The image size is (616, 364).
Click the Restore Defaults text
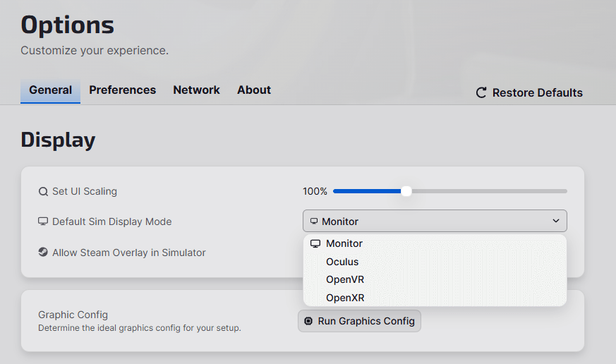coord(537,93)
